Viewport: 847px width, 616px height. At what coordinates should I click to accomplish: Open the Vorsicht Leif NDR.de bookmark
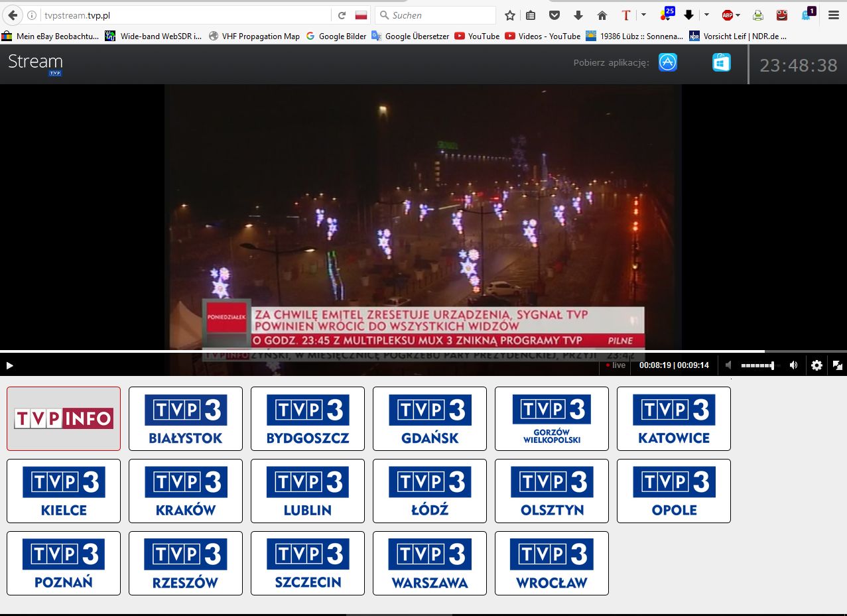point(738,36)
